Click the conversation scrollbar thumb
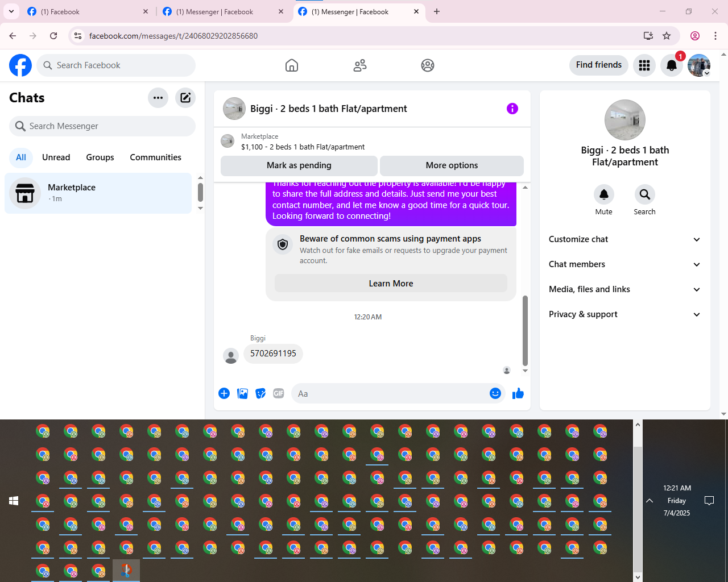This screenshot has height=582, width=728. (x=525, y=331)
